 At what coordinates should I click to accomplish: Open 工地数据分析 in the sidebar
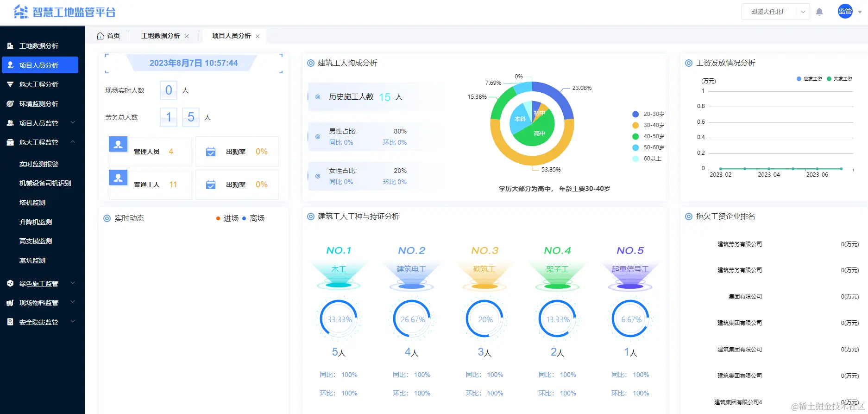40,46
